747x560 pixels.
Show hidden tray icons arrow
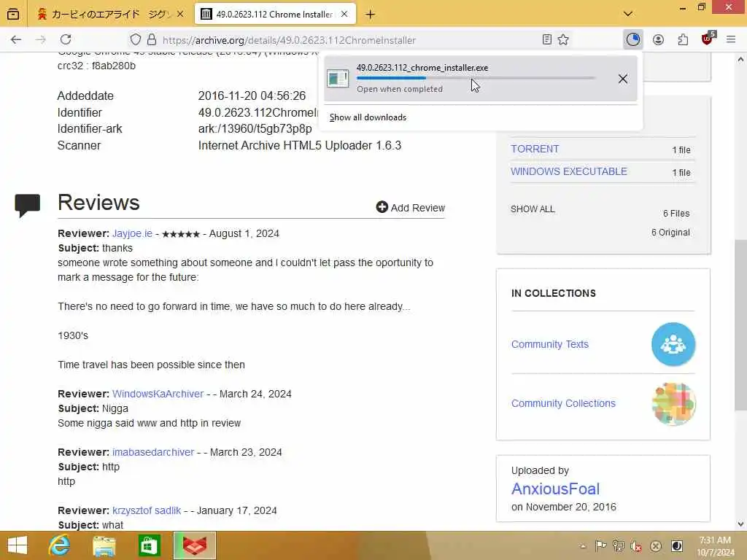(583, 546)
